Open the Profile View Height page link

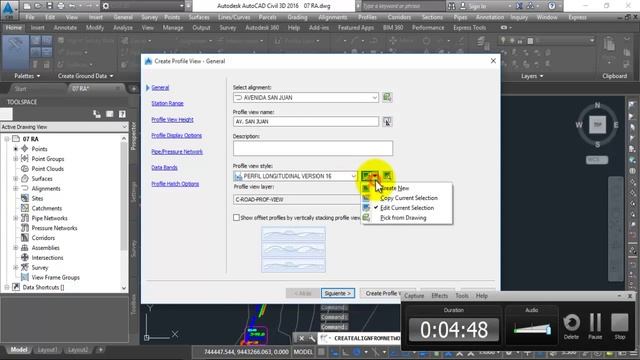pyautogui.click(x=172, y=120)
